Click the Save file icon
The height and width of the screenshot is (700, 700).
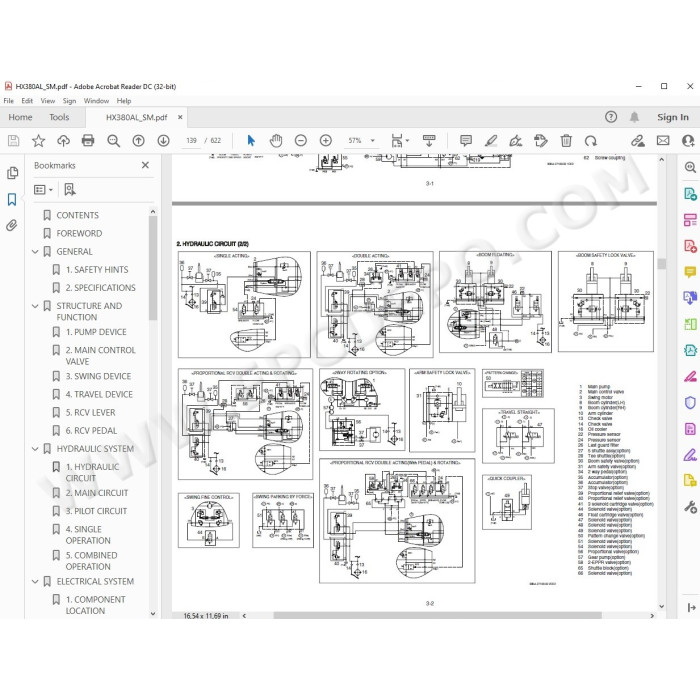click(x=13, y=141)
